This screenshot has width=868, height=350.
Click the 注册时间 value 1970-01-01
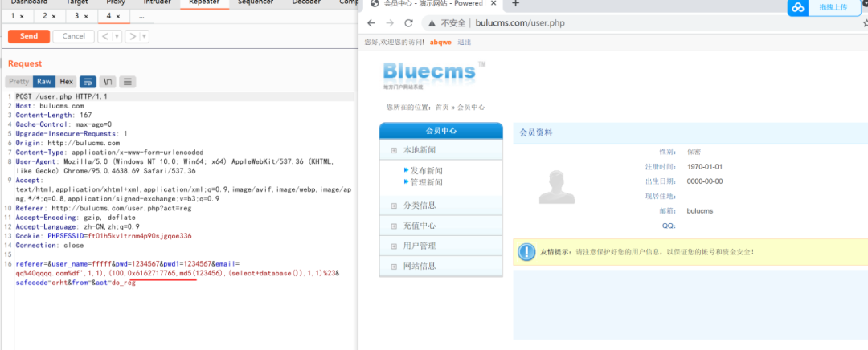click(705, 166)
